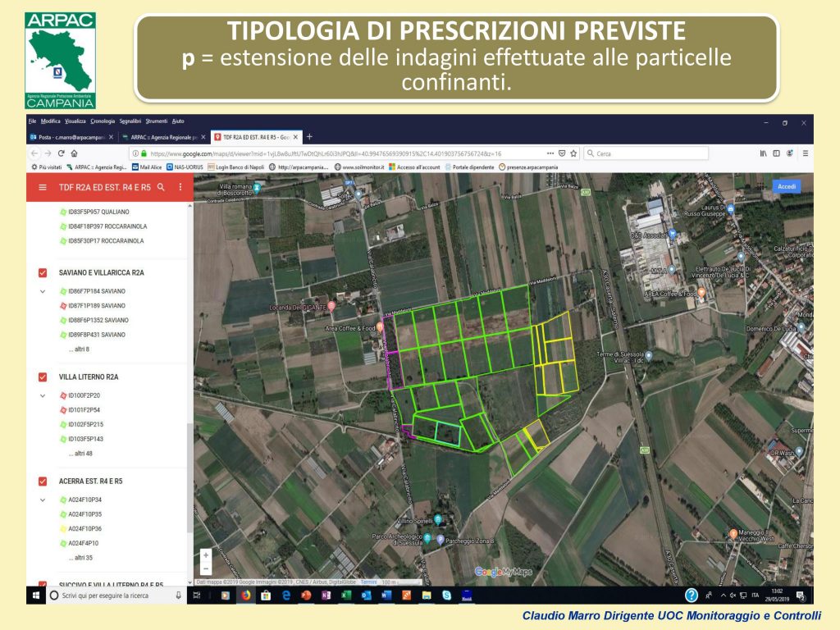The image size is (840, 630).
Task: Open the Strumenti menu
Action: (157, 121)
